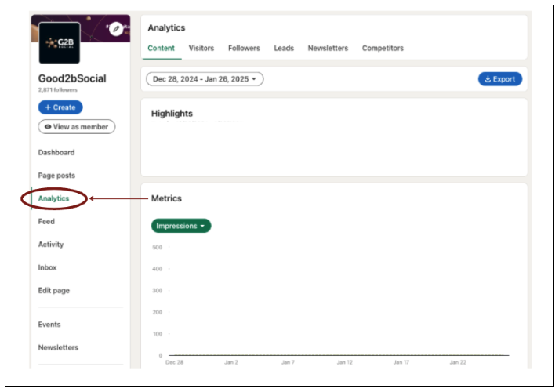Viewport: 559px width, 392px height.
Task: Open Events in the sidebar
Action: [49, 325]
